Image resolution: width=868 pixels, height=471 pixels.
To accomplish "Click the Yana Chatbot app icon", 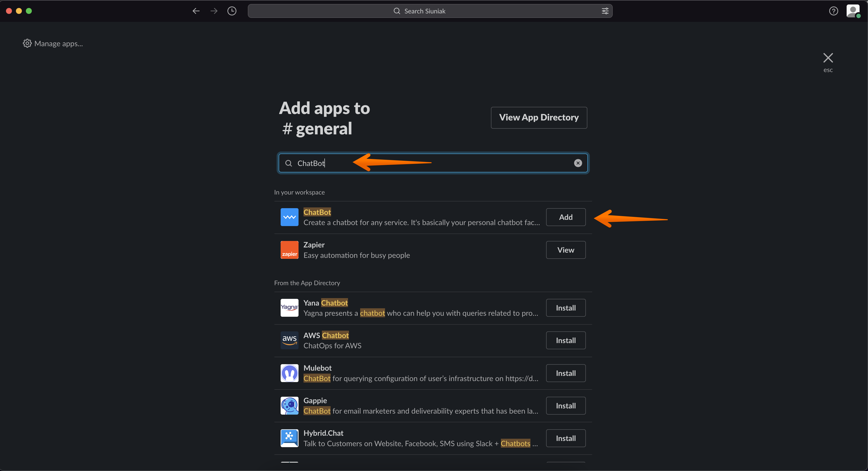I will pyautogui.click(x=289, y=308).
